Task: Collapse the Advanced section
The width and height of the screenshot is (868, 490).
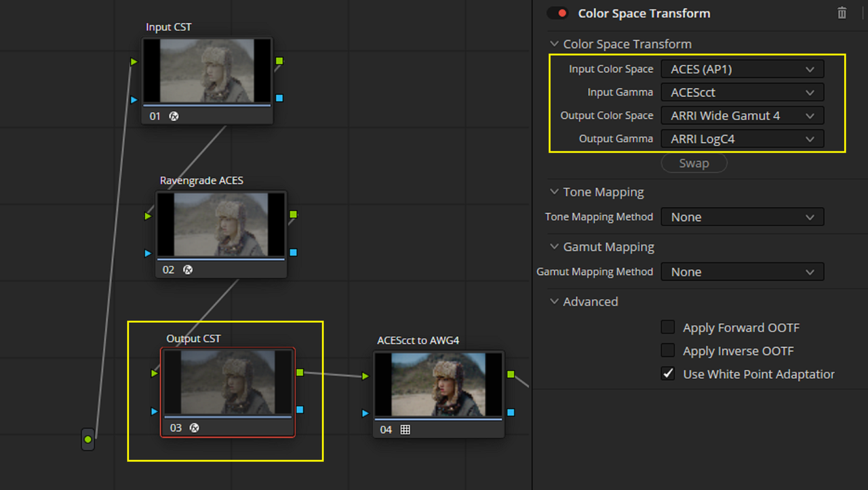Action: (555, 301)
